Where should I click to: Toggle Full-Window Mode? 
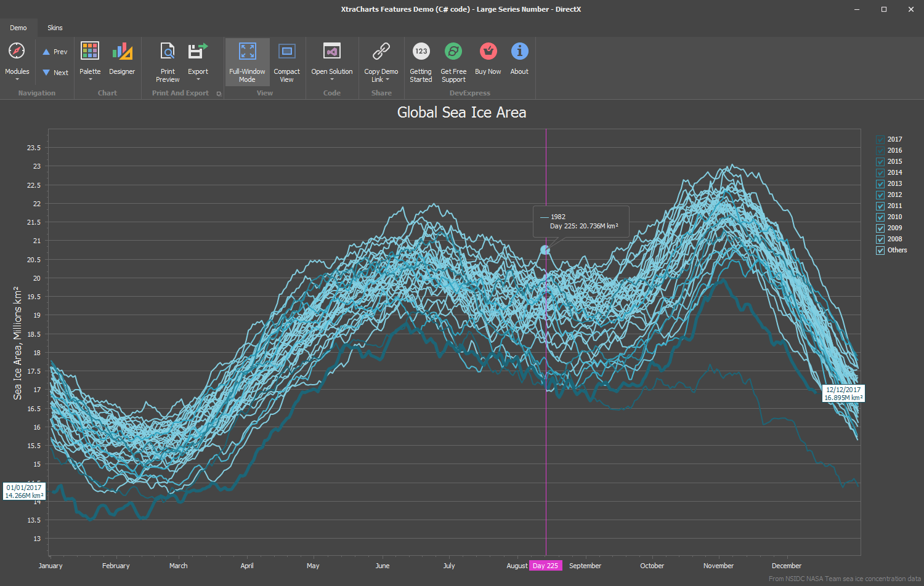[x=247, y=52]
